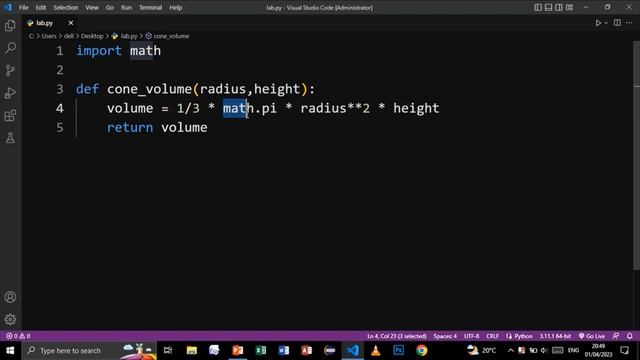Click line number 5 in gutter
The image size is (640, 360).
click(x=60, y=127)
